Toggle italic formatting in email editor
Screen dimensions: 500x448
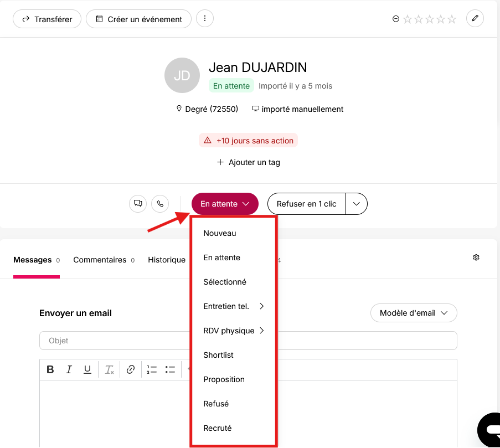(69, 369)
